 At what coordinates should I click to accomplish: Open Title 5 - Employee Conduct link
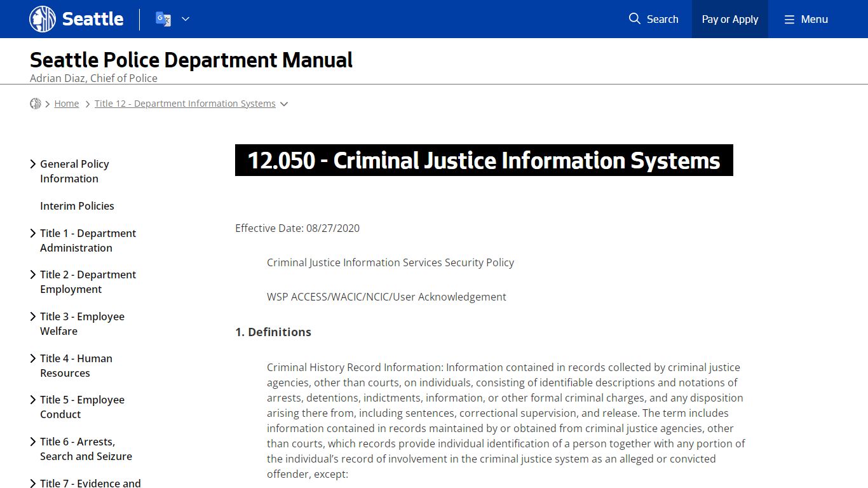point(82,407)
